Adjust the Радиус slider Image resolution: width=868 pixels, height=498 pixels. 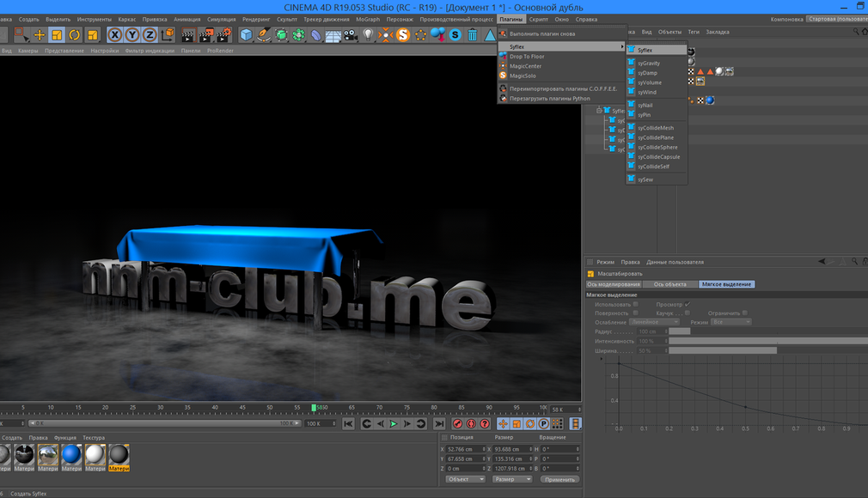click(768, 331)
